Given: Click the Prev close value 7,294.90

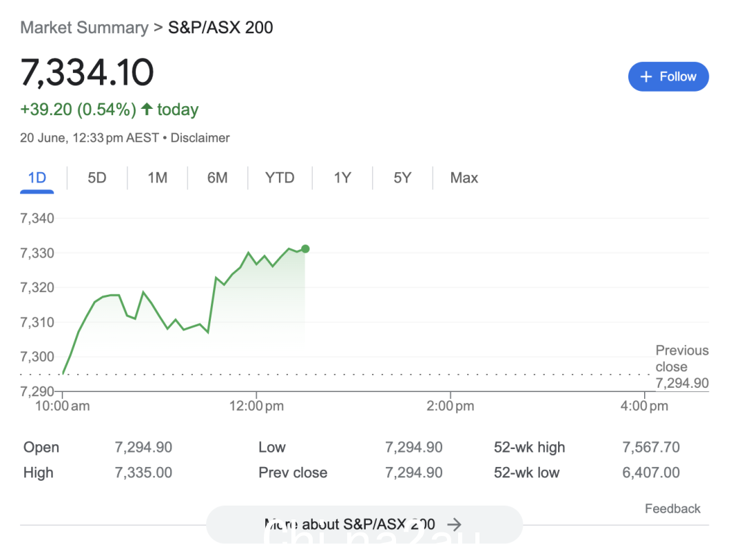Looking at the screenshot, I should (x=414, y=473).
